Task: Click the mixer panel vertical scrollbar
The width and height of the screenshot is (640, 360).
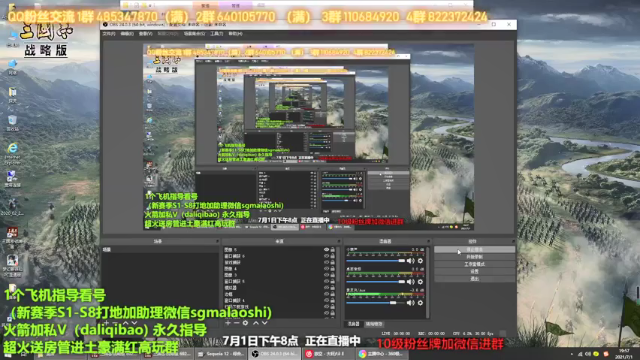Action: tap(427, 282)
